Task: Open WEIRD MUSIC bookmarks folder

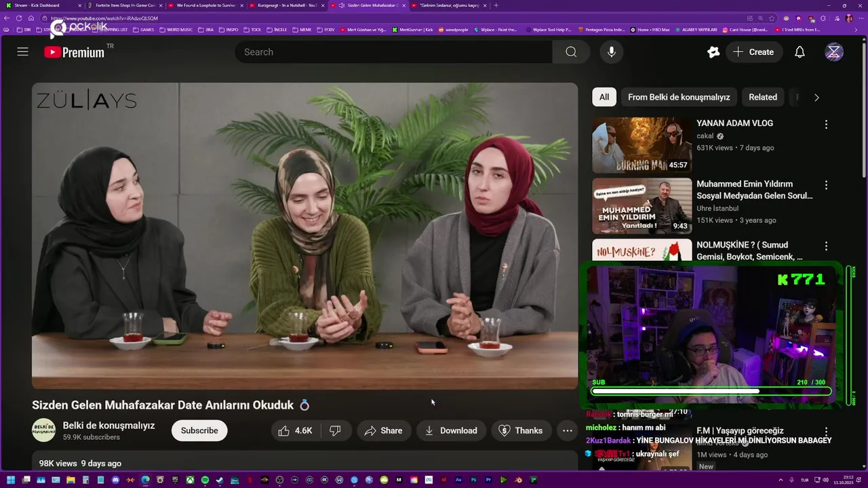Action: (x=176, y=30)
